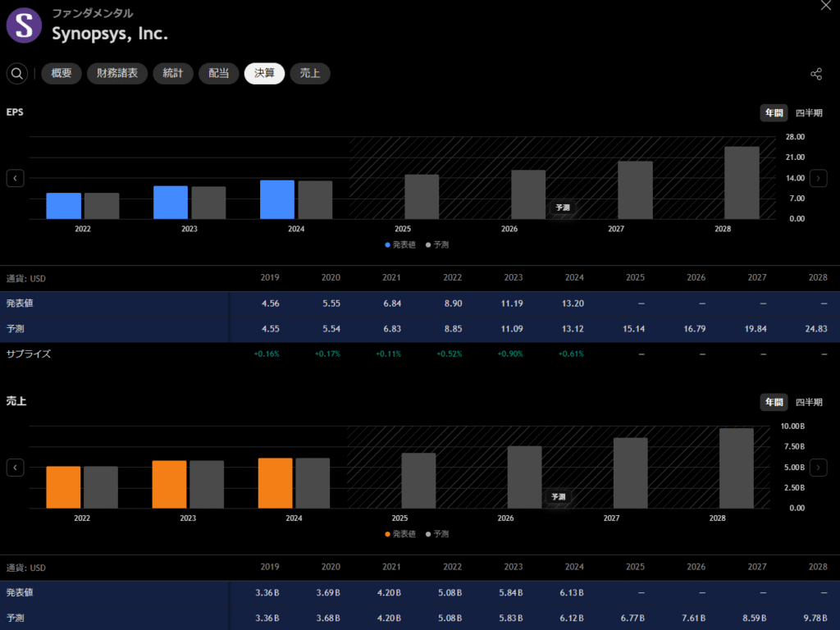840x630 pixels.
Task: Click revenue reported value 3.69 B
Action: tap(328, 593)
